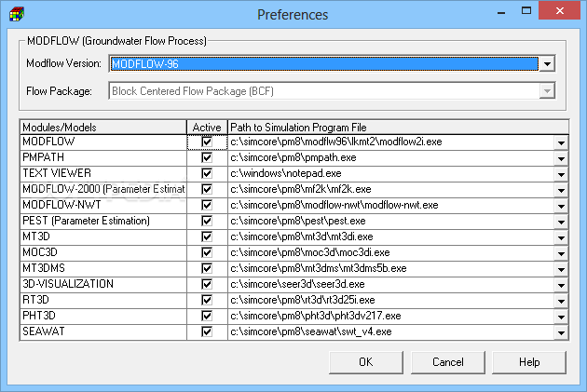Expand path dropdown for mf2k.exe

pos(561,190)
